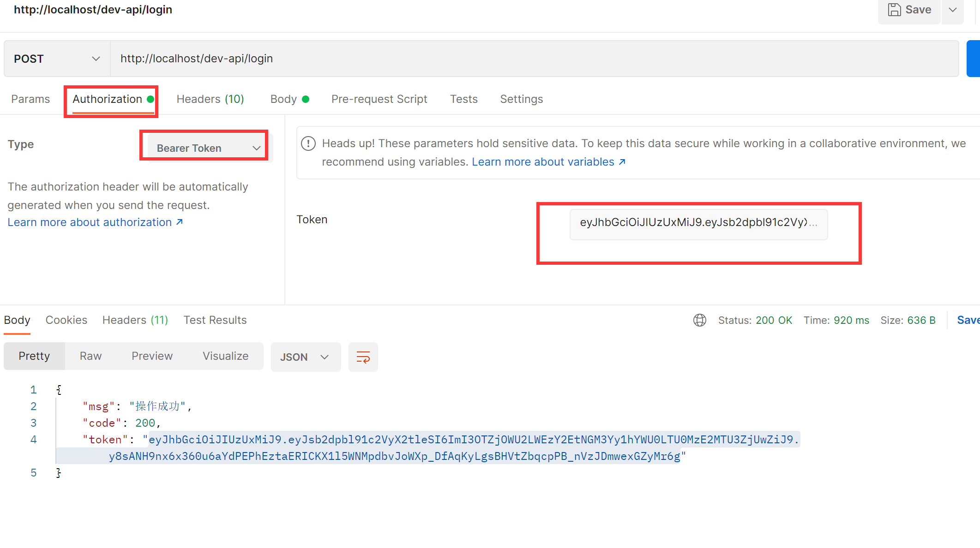The height and width of the screenshot is (548, 980).
Task: Click the info icon in Heads up banner
Action: click(x=308, y=143)
